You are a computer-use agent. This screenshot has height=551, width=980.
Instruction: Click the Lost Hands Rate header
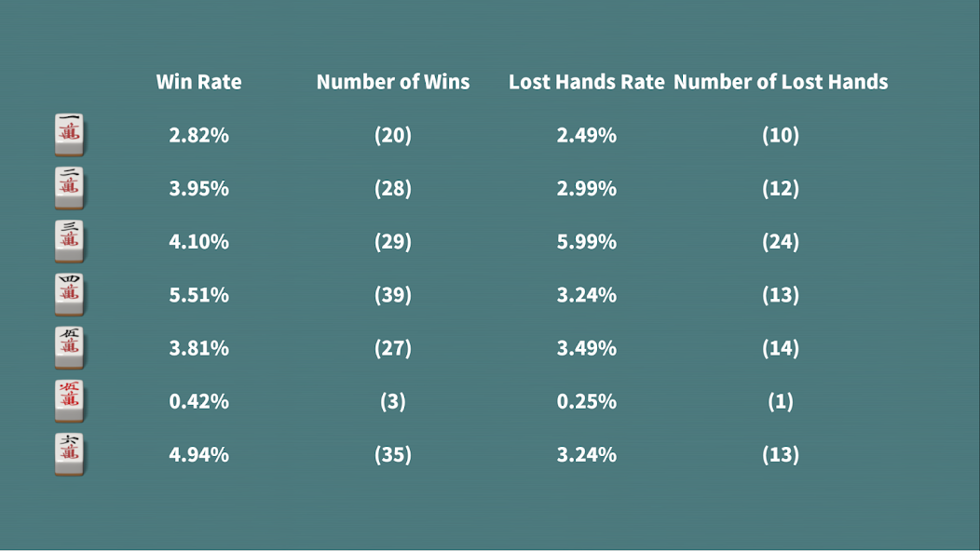586,82
